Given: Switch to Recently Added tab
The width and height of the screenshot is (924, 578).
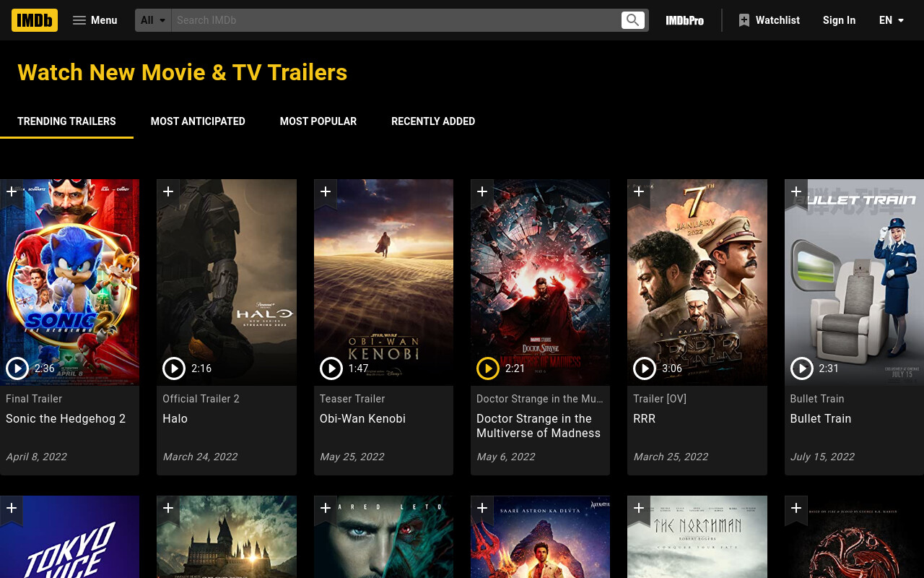Looking at the screenshot, I should click(433, 121).
